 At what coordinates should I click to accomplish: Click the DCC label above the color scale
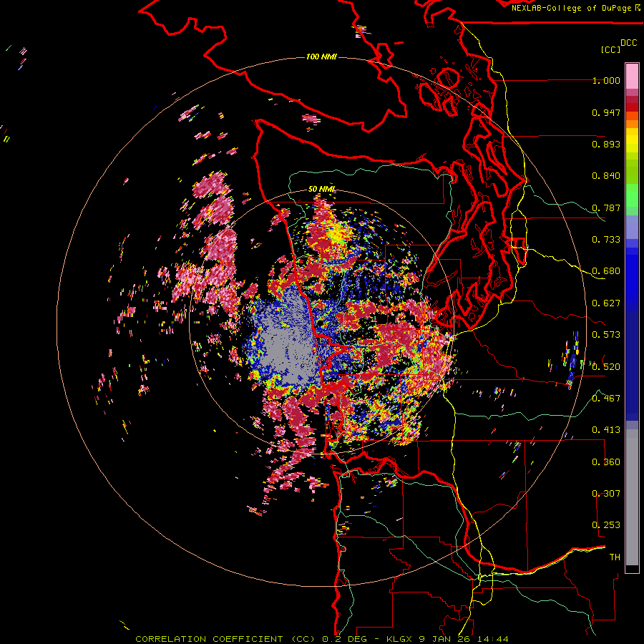point(629,43)
